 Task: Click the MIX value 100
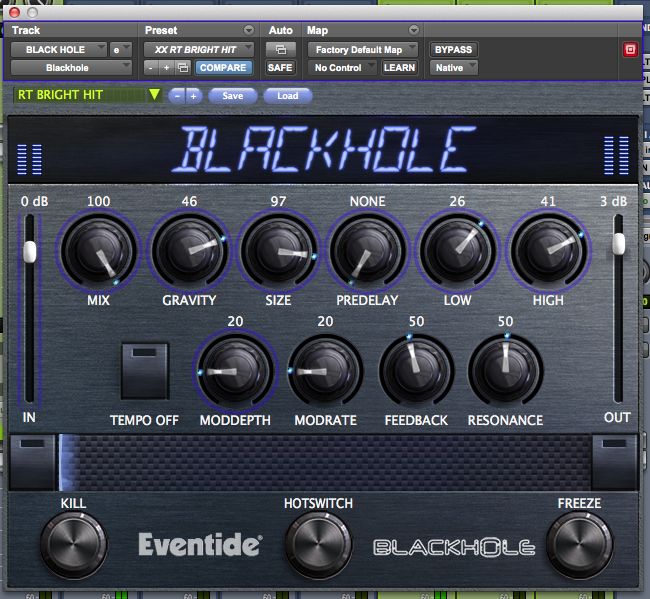pyautogui.click(x=99, y=201)
